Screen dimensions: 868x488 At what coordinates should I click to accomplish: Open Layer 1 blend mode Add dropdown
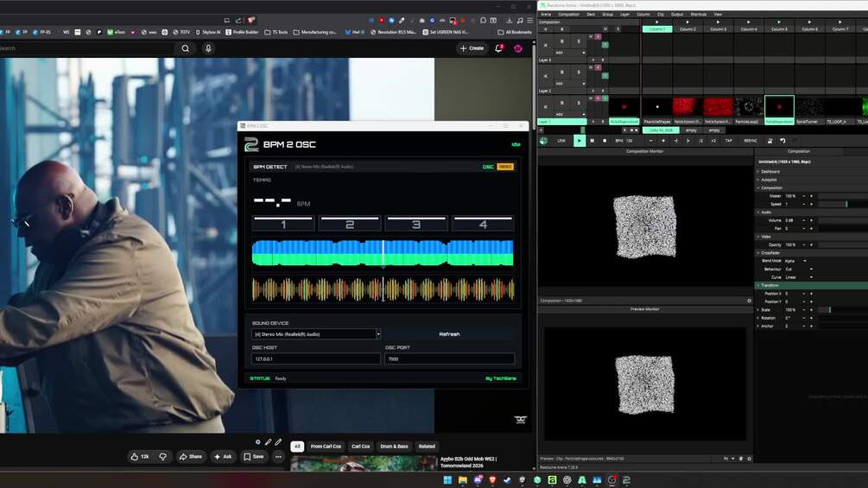(x=570, y=114)
